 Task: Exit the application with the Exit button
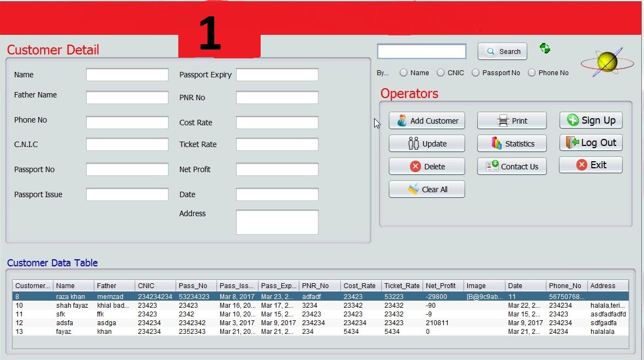click(591, 165)
